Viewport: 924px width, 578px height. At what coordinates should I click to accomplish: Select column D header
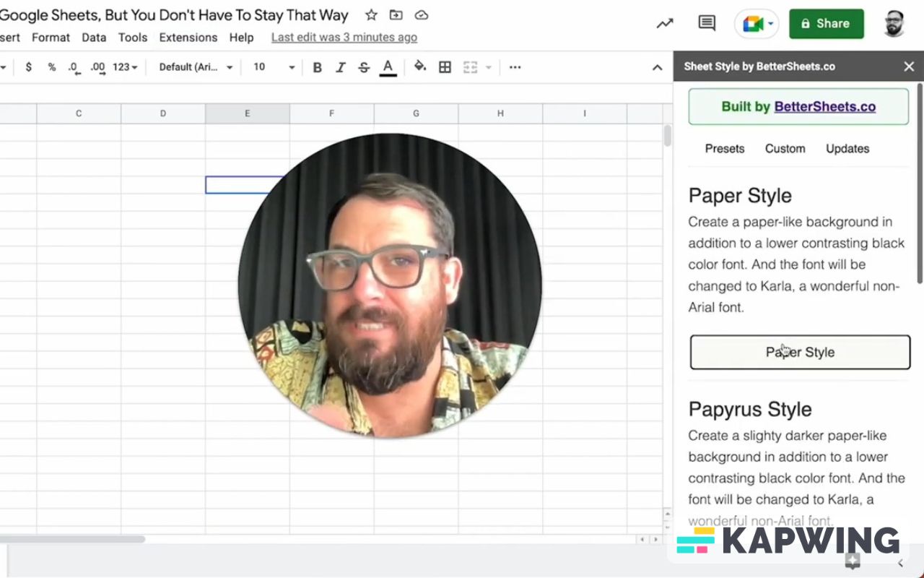(163, 113)
